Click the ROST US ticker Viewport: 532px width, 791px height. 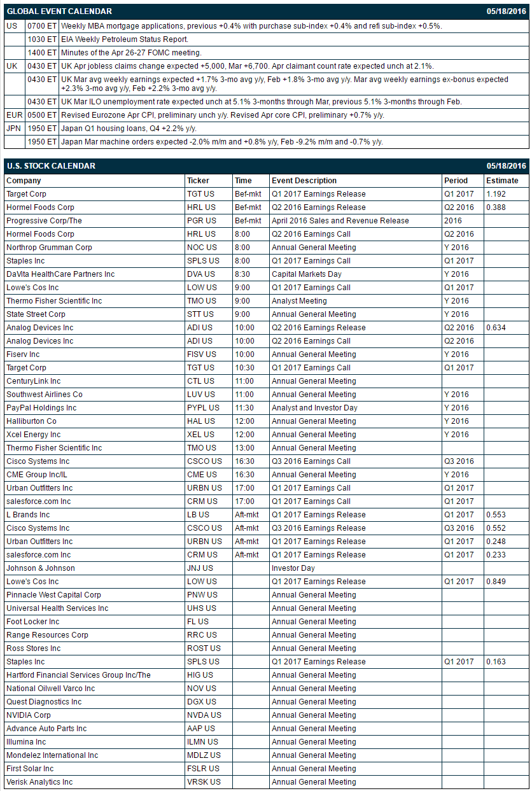pos(204,648)
